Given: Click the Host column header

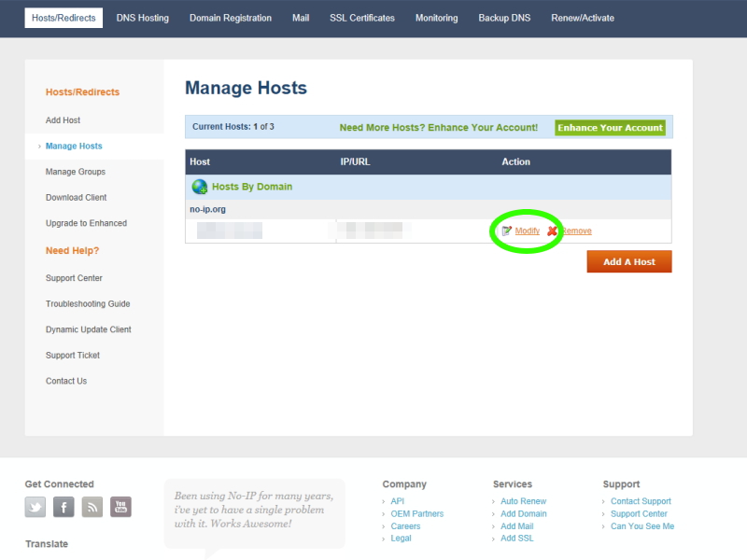Looking at the screenshot, I should point(200,161).
